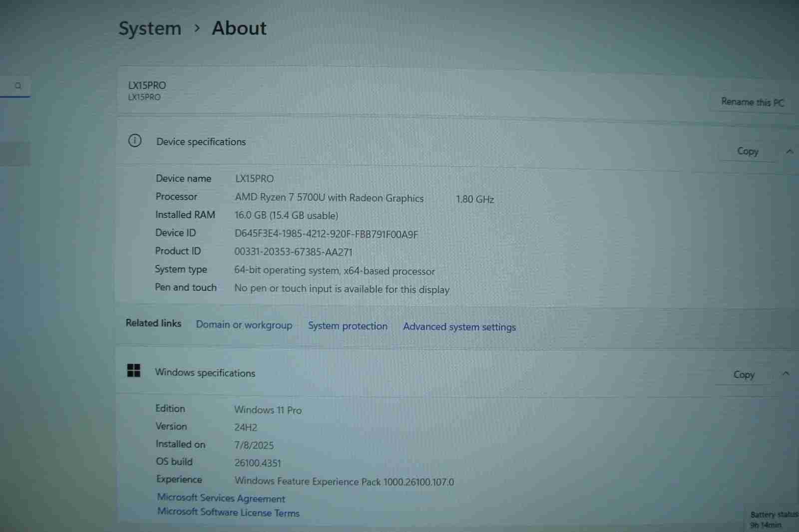Click the About breadcrumb title
Viewport: 799px width, 532px height.
[x=239, y=28]
